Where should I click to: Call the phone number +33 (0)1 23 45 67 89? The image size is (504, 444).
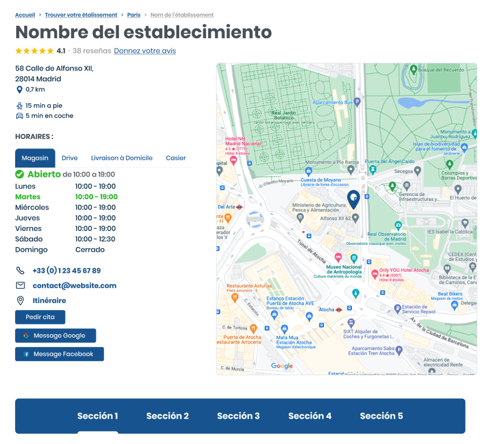pos(66,271)
